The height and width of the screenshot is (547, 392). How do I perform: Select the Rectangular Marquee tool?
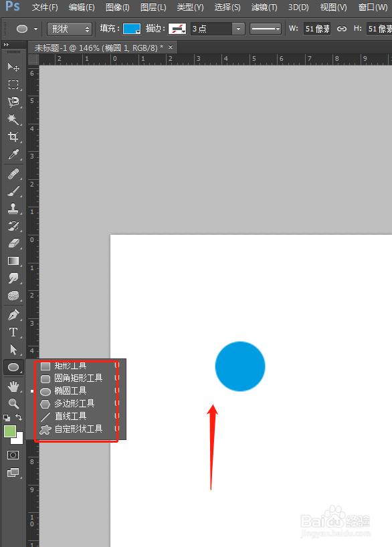click(13, 84)
